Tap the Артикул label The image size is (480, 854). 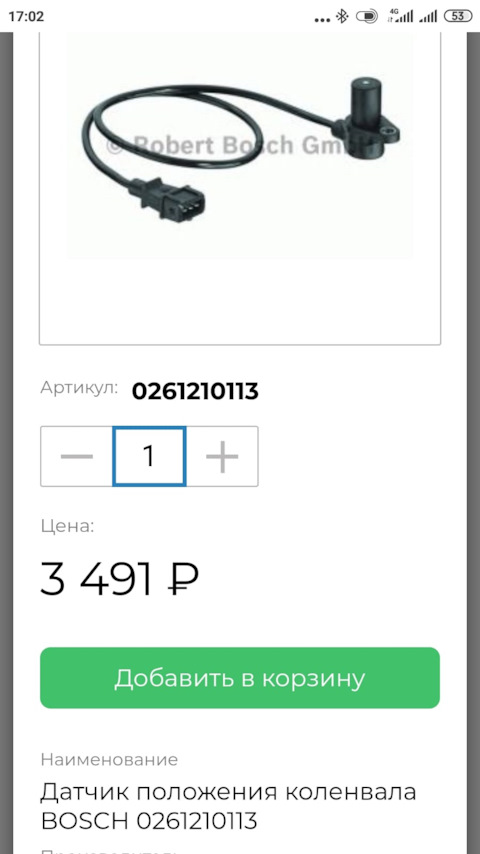79,388
